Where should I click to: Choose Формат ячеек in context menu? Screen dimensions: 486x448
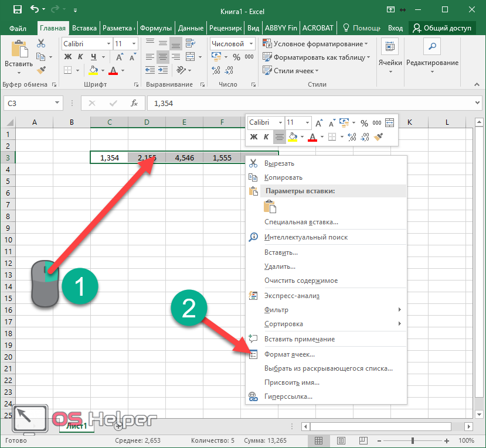pos(290,354)
